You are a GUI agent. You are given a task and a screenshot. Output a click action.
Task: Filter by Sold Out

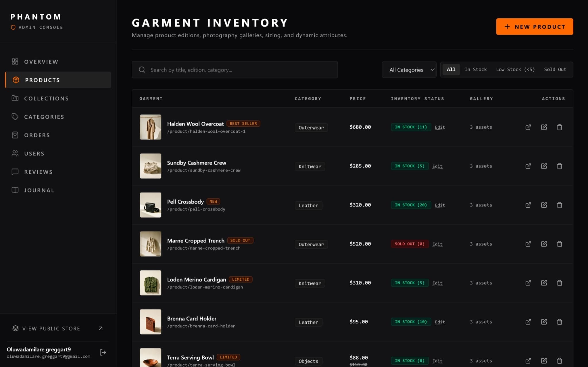coord(555,69)
